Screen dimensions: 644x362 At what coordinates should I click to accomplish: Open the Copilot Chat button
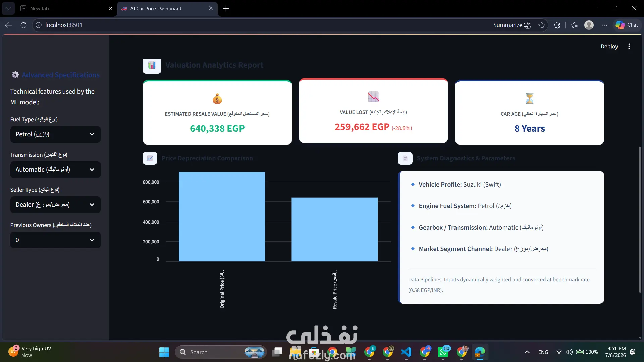(627, 25)
